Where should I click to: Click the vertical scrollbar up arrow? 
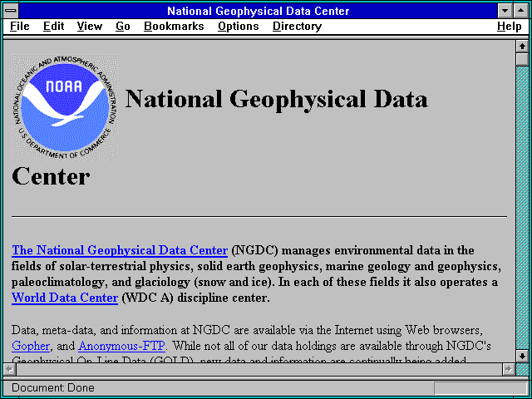(x=522, y=47)
